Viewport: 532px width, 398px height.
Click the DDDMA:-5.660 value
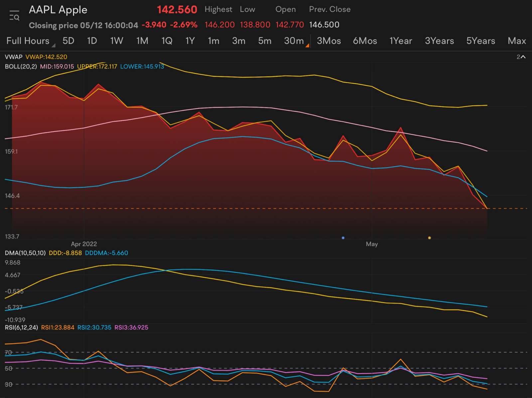pos(106,253)
